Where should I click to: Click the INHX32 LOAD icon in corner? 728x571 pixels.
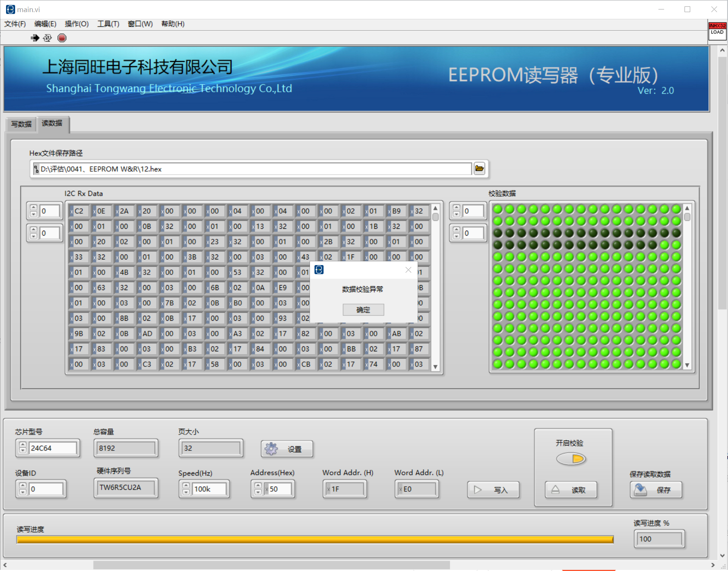coord(717,30)
